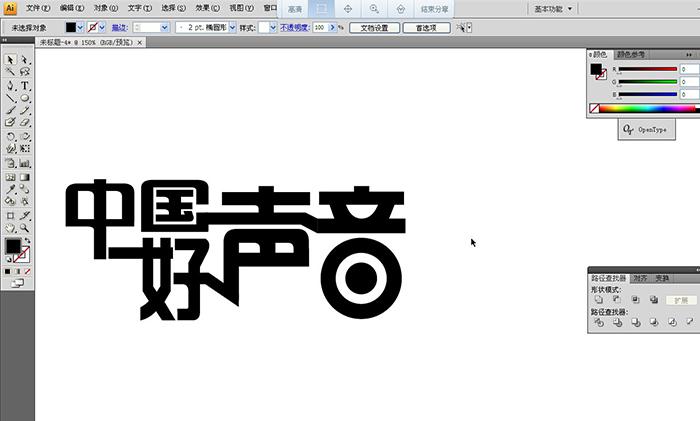
Task: Open the 对象(O) menu
Action: click(106, 8)
